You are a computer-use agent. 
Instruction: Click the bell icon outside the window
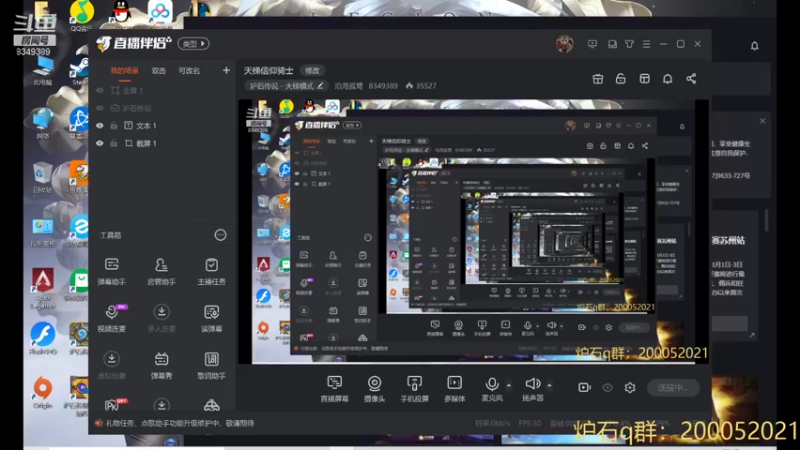(x=755, y=46)
